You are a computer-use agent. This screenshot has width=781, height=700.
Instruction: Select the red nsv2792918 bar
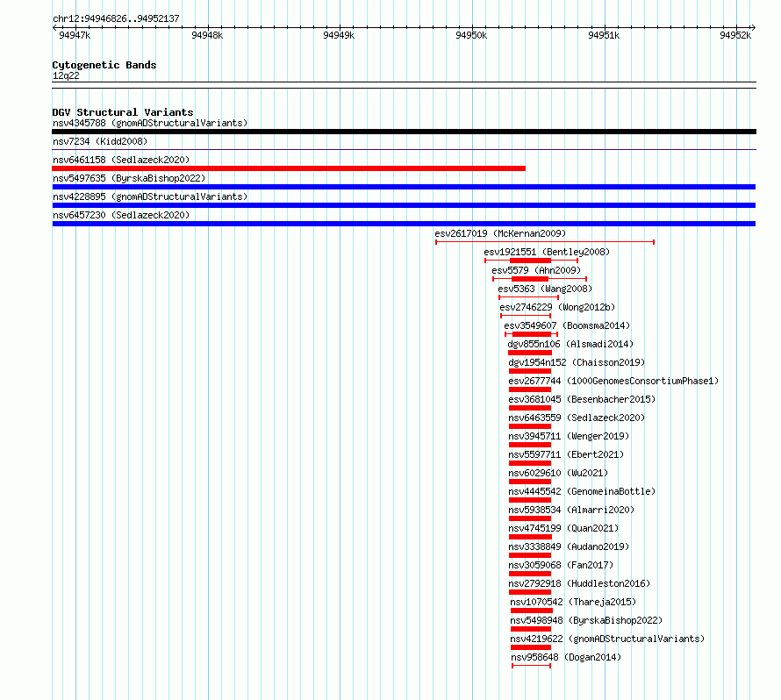click(x=530, y=592)
